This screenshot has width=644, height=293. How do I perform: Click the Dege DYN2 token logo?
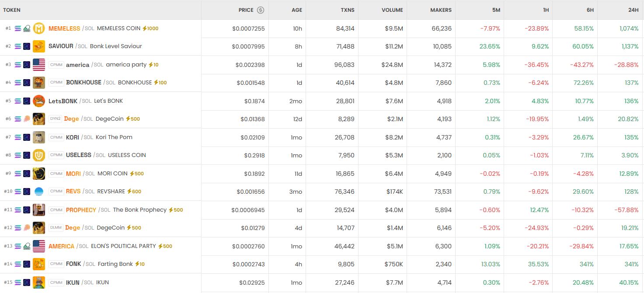pyautogui.click(x=39, y=119)
